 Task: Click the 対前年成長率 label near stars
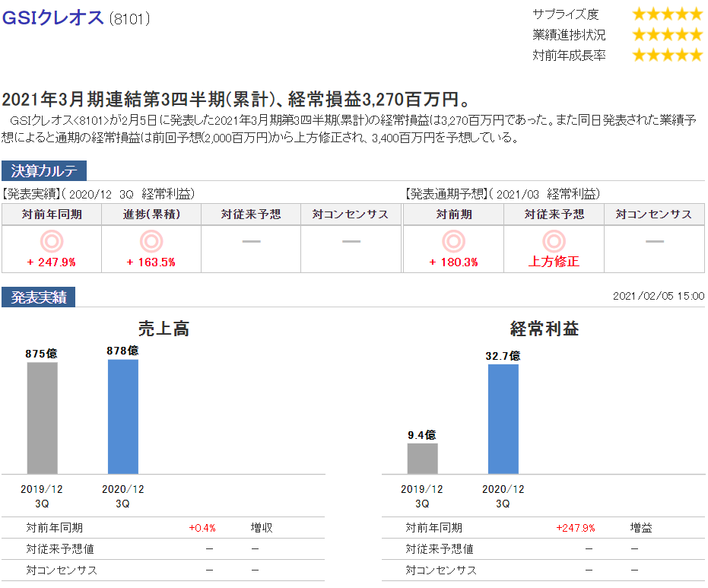tap(569, 55)
